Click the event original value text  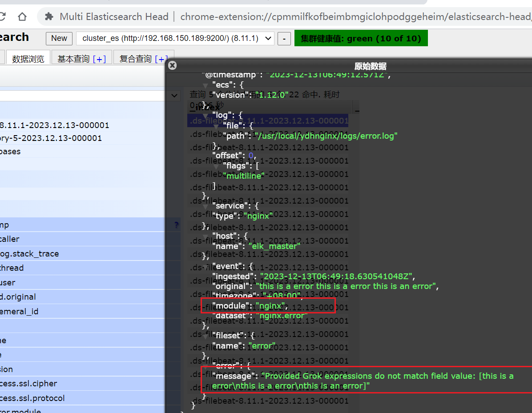[x=346, y=286]
